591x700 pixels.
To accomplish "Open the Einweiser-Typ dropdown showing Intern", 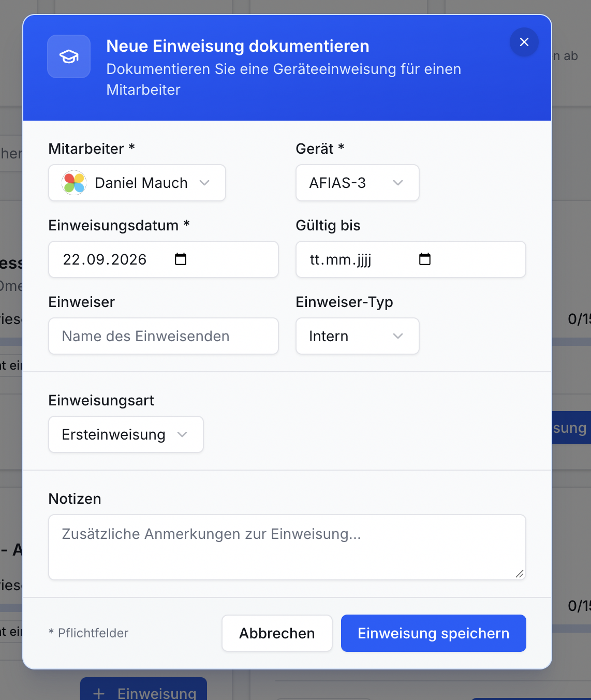I will pos(358,336).
